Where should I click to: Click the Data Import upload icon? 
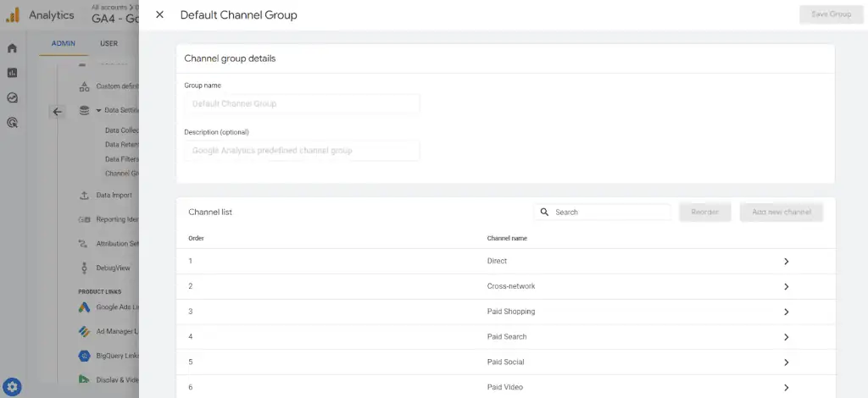pyautogui.click(x=84, y=195)
